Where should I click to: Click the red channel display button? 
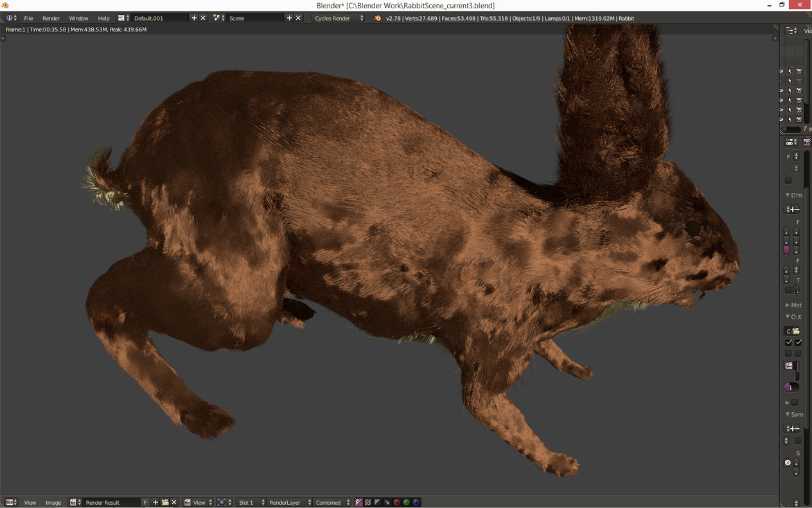pyautogui.click(x=397, y=502)
